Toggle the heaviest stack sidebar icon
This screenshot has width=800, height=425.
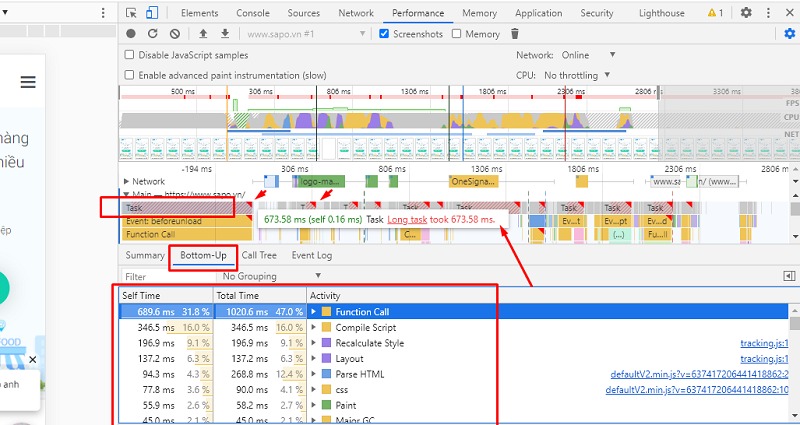click(x=789, y=276)
